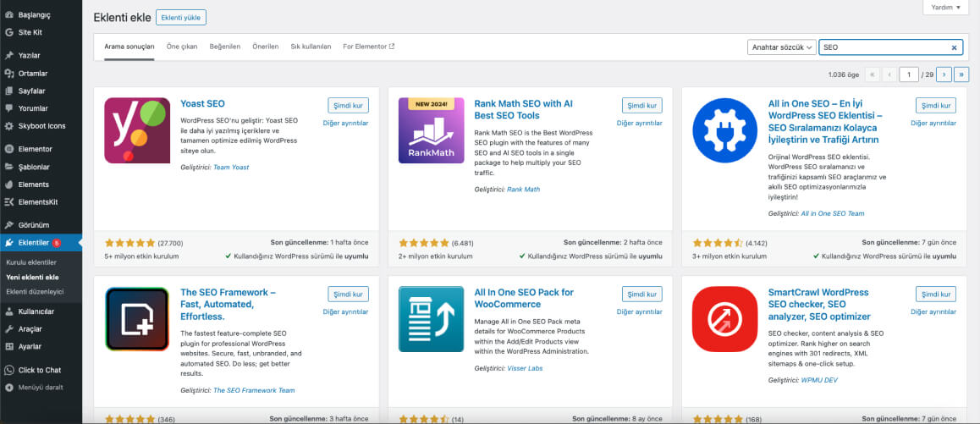
Task: Open Kurulu eklentiler submenu item
Action: [x=31, y=262]
